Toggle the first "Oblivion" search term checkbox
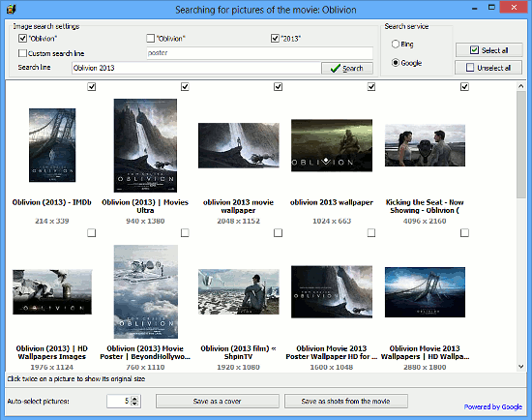 pos(23,38)
